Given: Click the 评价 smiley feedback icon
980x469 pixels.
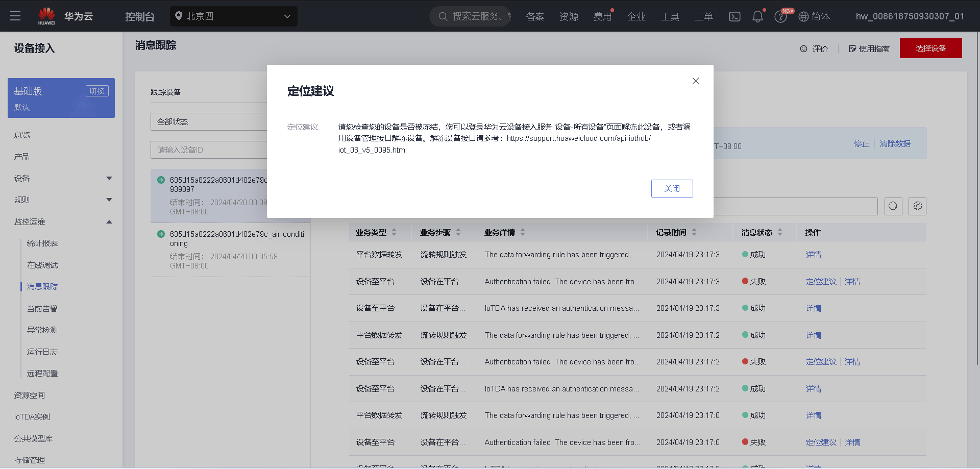Looking at the screenshot, I should pos(803,48).
